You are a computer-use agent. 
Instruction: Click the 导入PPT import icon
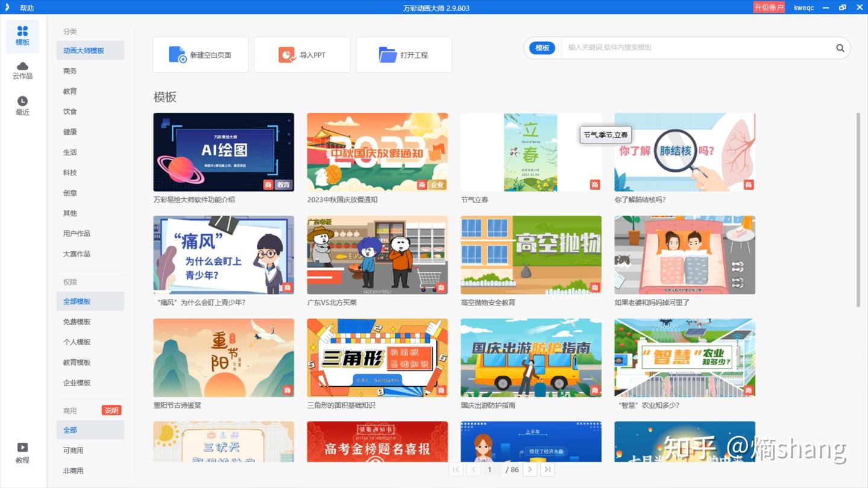(x=284, y=54)
